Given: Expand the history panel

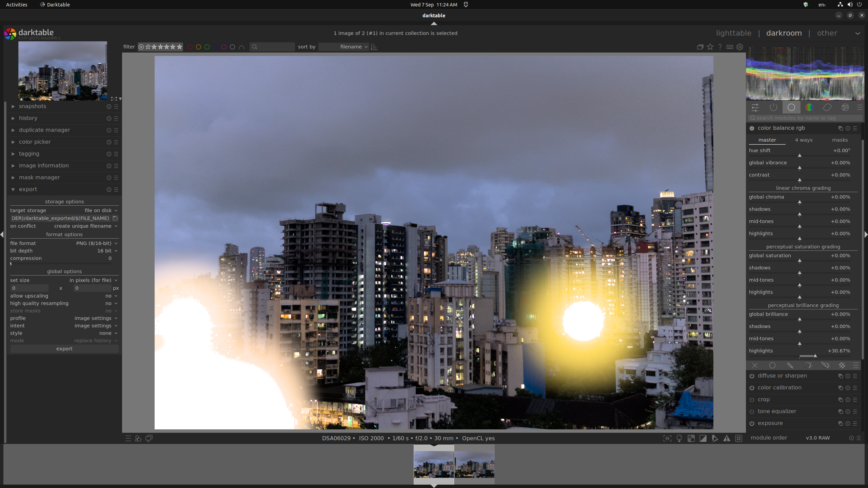Looking at the screenshot, I should [28, 118].
